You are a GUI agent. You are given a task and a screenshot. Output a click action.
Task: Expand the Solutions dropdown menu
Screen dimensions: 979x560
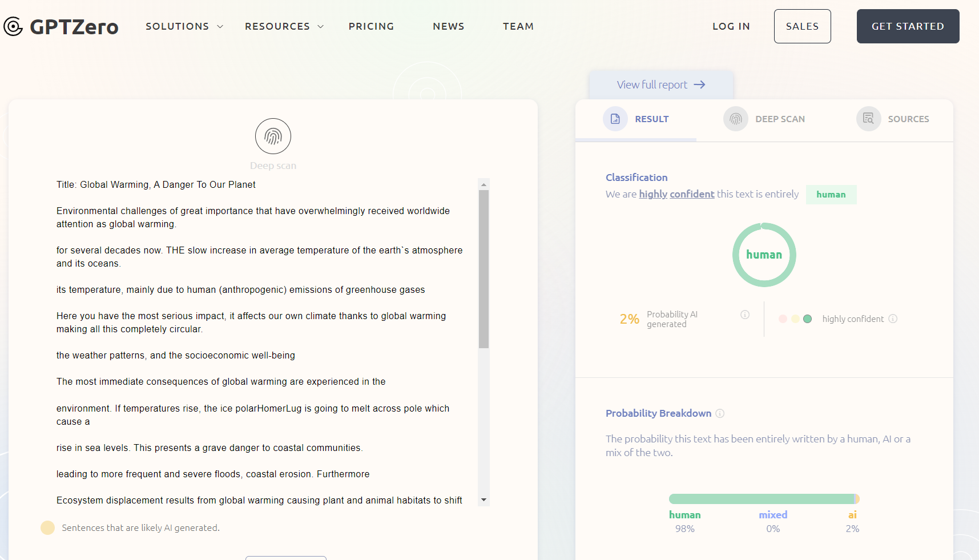184,26
